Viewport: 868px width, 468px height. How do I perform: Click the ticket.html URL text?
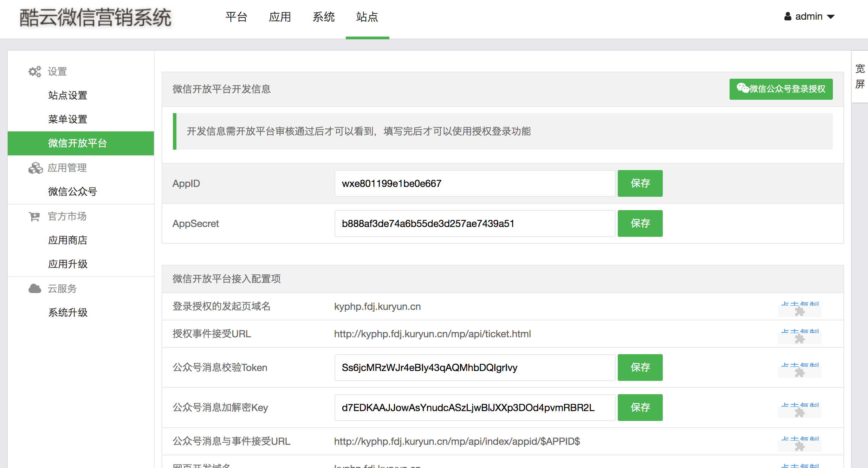(432, 334)
